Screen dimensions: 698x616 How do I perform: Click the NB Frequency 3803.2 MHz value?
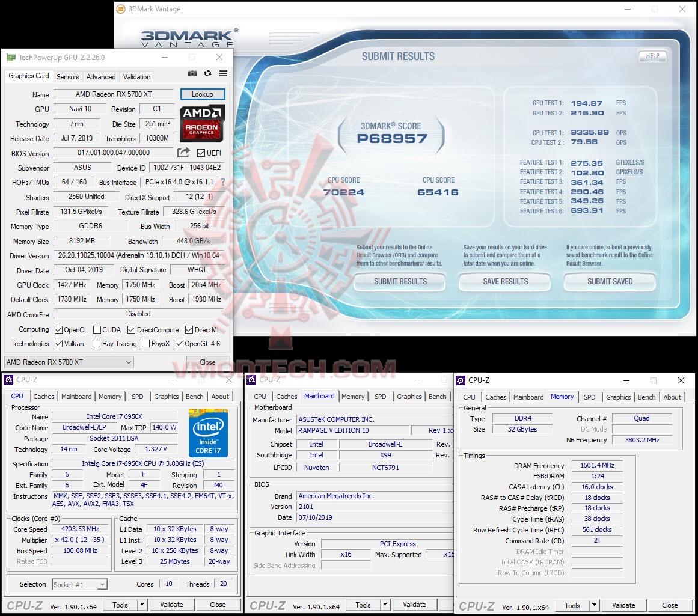pyautogui.click(x=642, y=440)
